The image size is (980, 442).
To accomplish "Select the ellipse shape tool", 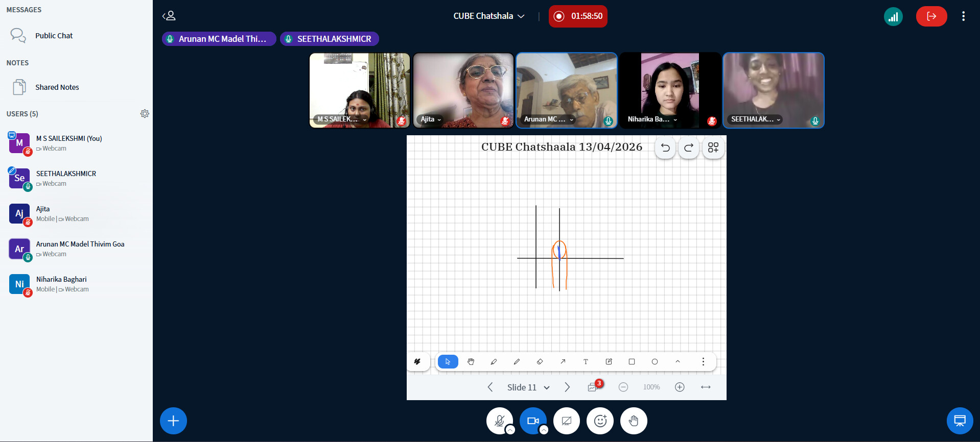I will pos(655,361).
